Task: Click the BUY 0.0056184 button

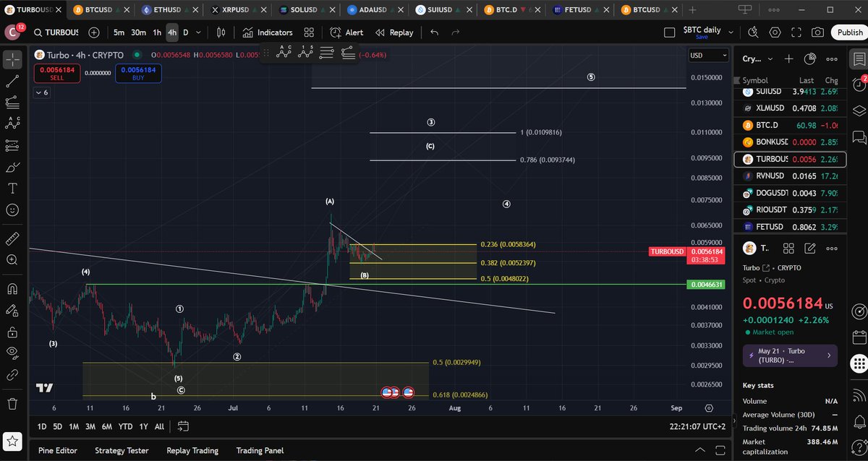Action: [138, 74]
